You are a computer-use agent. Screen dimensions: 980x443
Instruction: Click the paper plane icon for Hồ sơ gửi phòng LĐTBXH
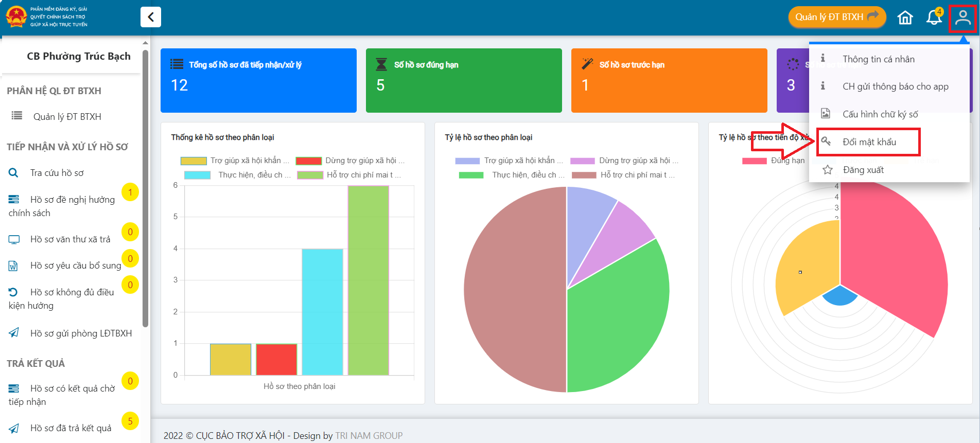(14, 333)
